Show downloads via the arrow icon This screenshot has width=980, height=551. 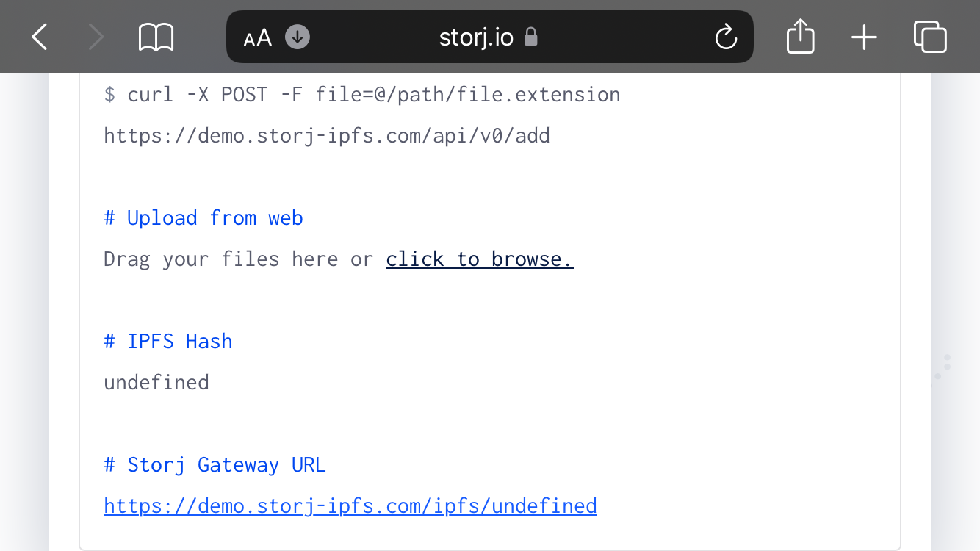[298, 37]
